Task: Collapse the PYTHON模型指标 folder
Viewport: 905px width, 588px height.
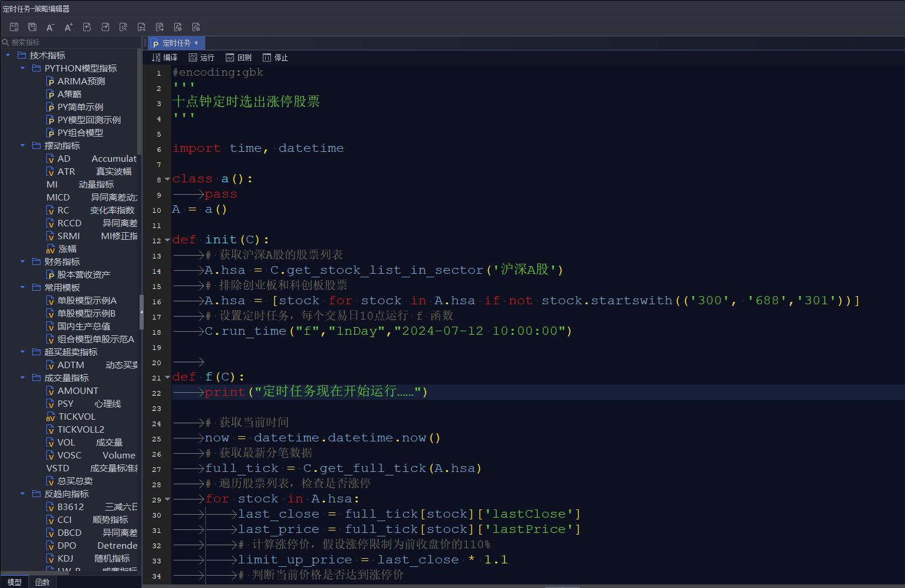Action: click(x=23, y=68)
